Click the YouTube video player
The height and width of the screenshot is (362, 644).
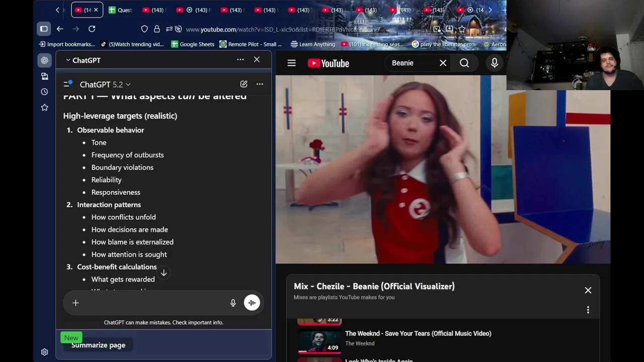pyautogui.click(x=443, y=169)
